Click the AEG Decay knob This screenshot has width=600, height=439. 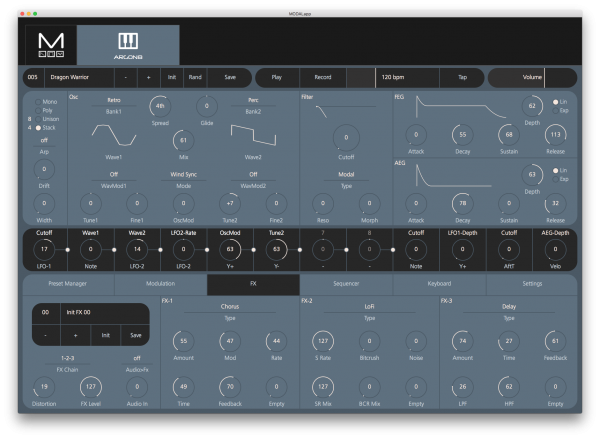click(463, 203)
